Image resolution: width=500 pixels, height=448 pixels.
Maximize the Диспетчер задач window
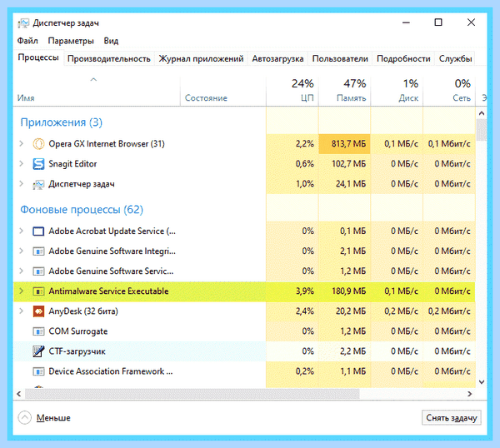(x=438, y=22)
